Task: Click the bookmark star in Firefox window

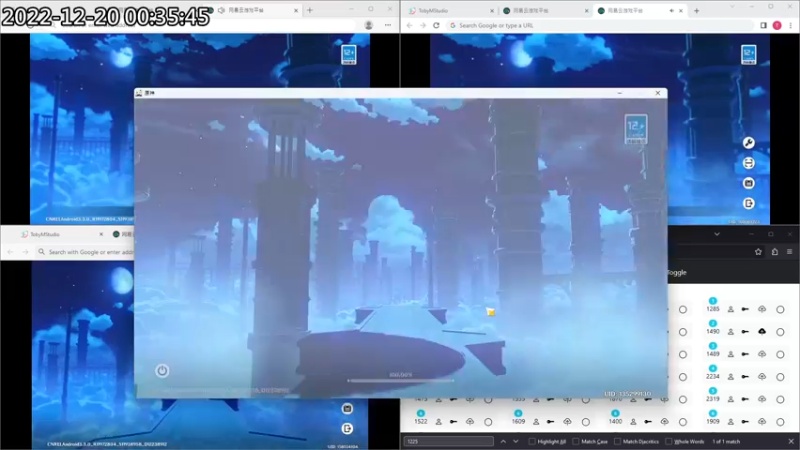Action: (x=758, y=252)
